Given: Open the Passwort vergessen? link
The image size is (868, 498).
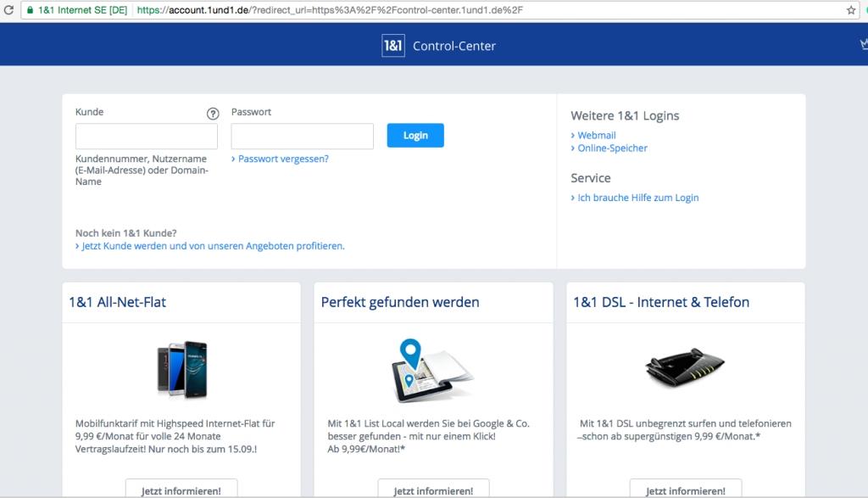Looking at the screenshot, I should (283, 159).
